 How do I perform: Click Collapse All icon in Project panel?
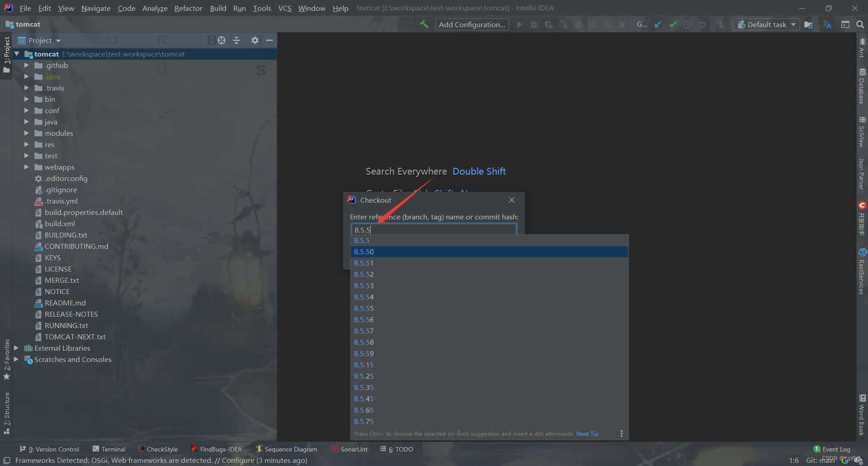pos(236,40)
